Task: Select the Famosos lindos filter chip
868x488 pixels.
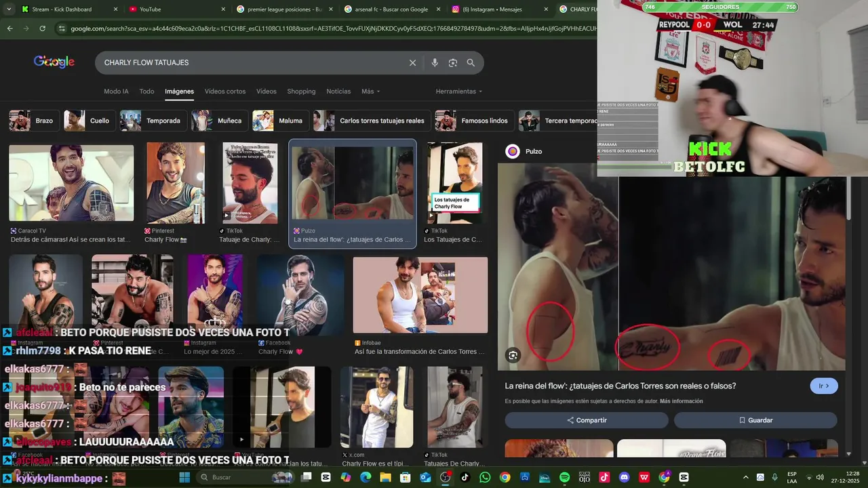Action: pos(474,121)
